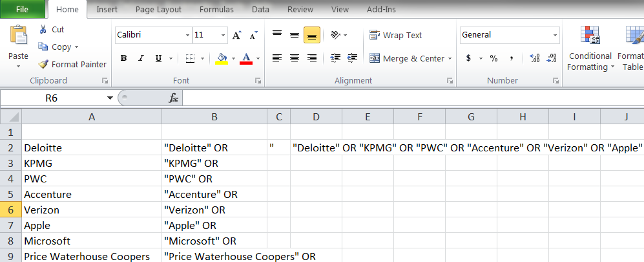The width and height of the screenshot is (644, 262).
Task: Open the File tab
Action: coord(22,10)
